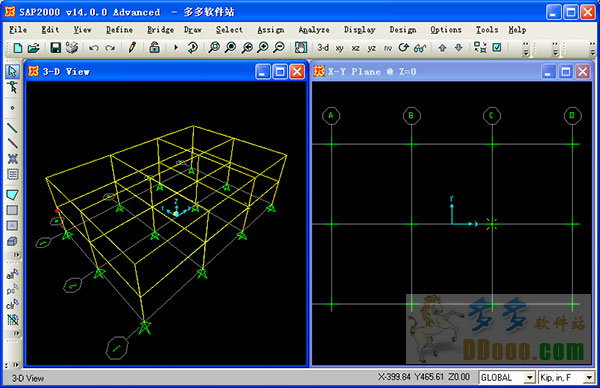The image size is (600, 388).
Task: Run the analysis with the play arrow
Action: coord(176,48)
